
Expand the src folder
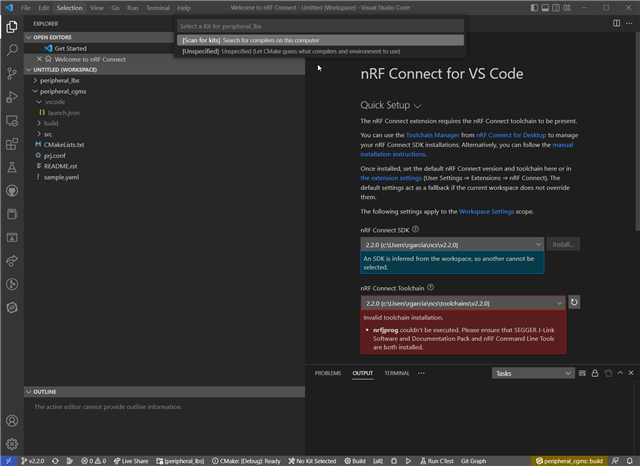click(48, 134)
